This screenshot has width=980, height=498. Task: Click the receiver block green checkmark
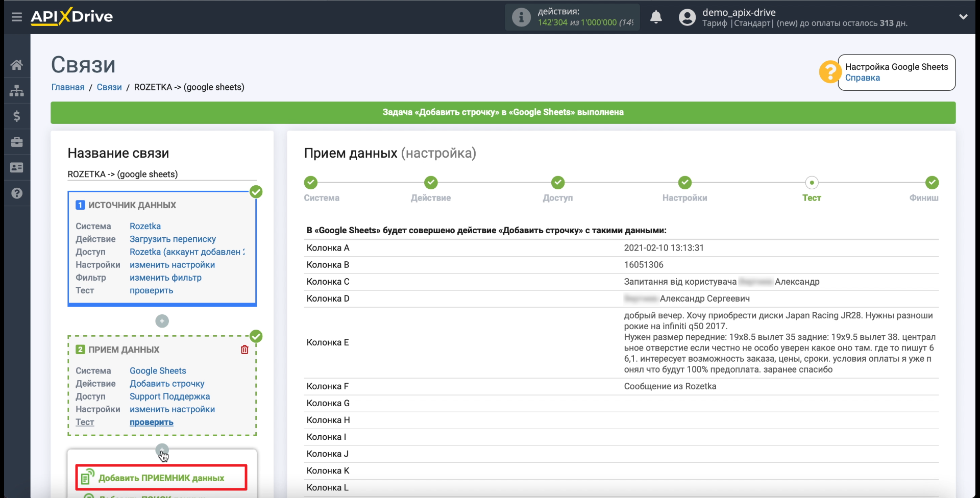point(256,336)
